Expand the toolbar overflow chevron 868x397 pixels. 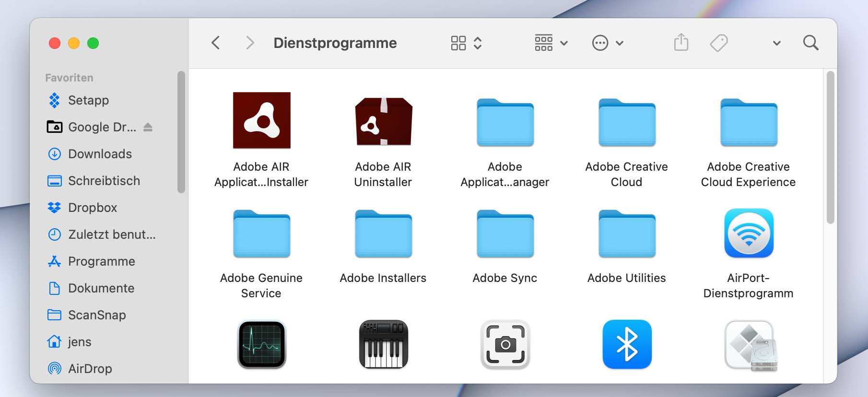pyautogui.click(x=776, y=43)
